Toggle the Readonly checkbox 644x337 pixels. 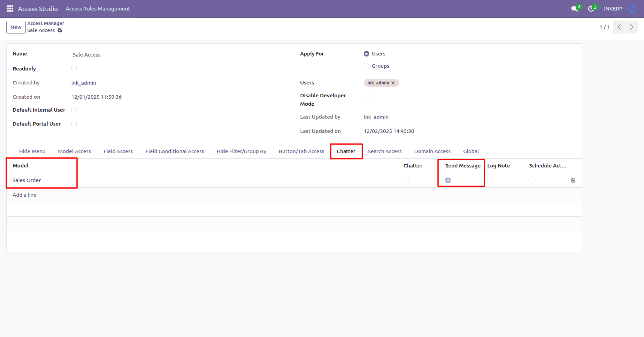[x=74, y=69]
